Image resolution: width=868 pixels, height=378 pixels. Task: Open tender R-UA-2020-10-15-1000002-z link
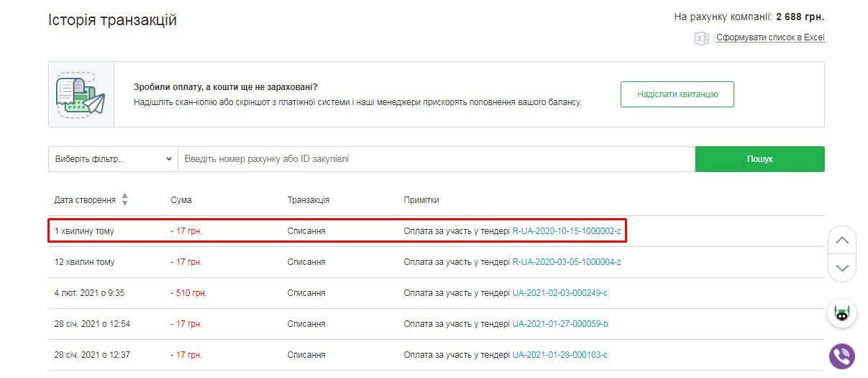point(566,231)
